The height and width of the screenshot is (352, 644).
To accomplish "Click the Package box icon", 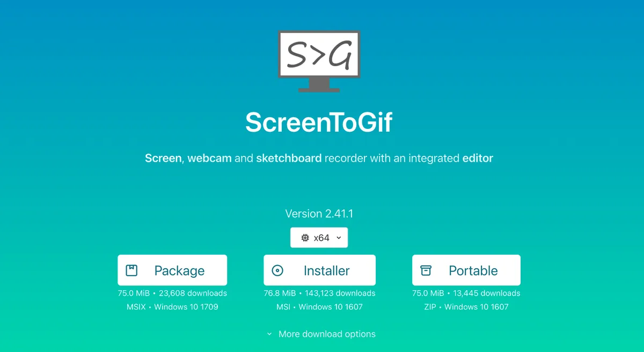I will click(131, 270).
